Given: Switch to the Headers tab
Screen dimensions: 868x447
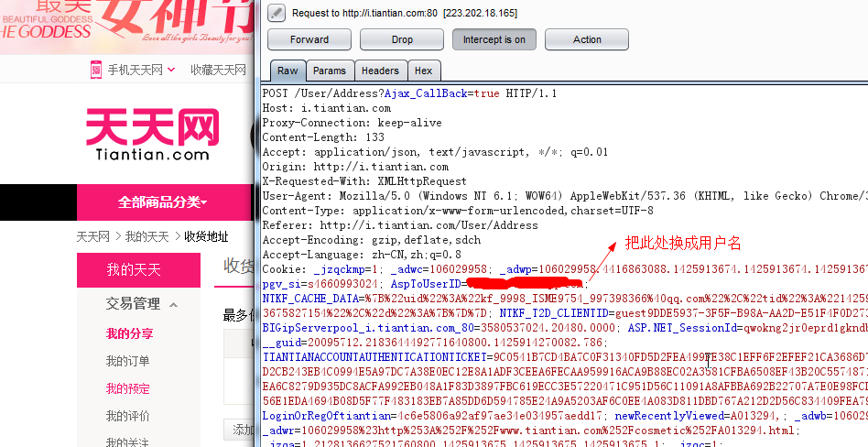Looking at the screenshot, I should pos(380,71).
